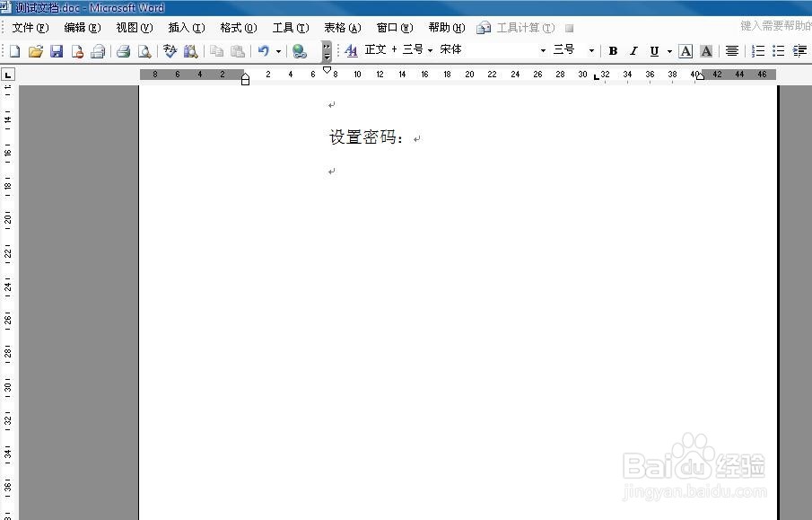Open the 窗口(W) menu
Image resolution: width=812 pixels, height=520 pixels.
click(395, 28)
